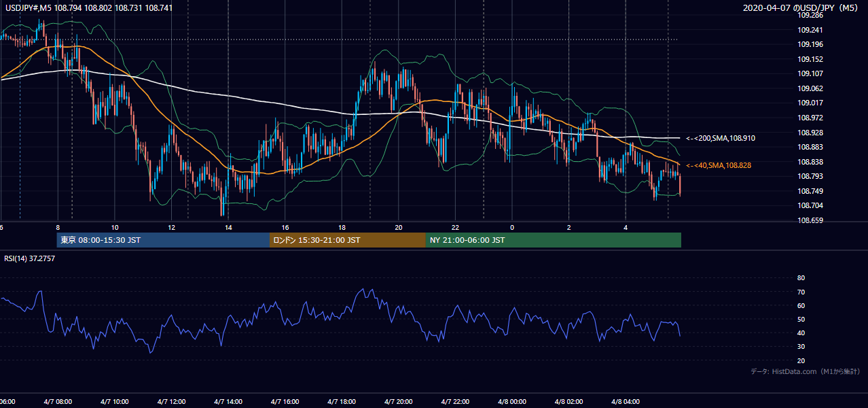Click hour label 16 under price chart
Screen dimensions: 868x408
tap(285, 227)
